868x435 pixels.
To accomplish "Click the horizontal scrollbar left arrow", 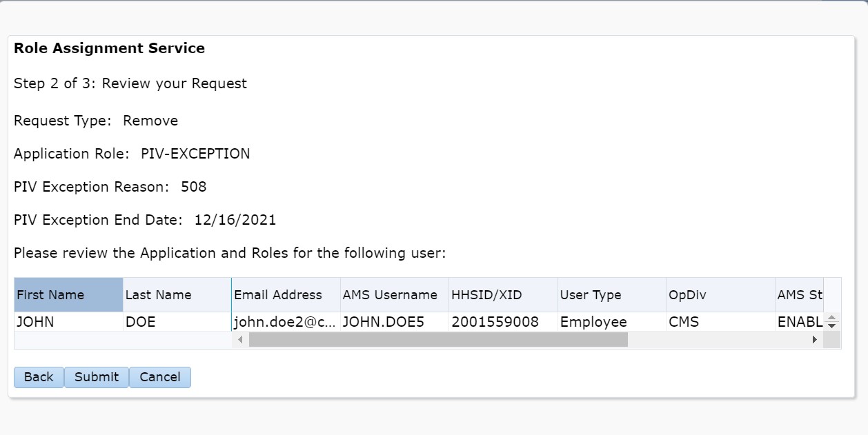I will point(240,340).
